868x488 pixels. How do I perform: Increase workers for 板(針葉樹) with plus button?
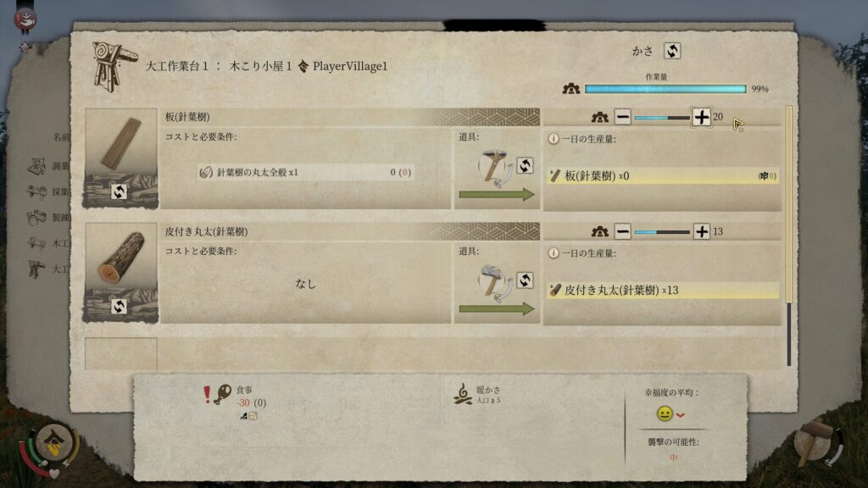pyautogui.click(x=701, y=117)
